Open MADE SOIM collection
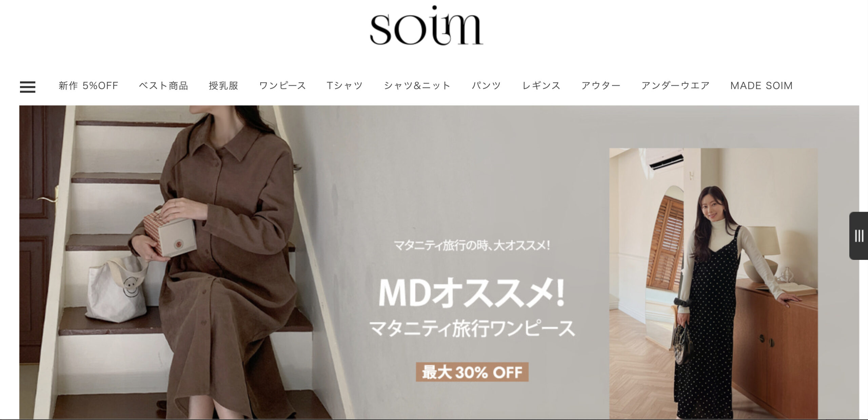Image resolution: width=868 pixels, height=420 pixels. click(x=761, y=85)
